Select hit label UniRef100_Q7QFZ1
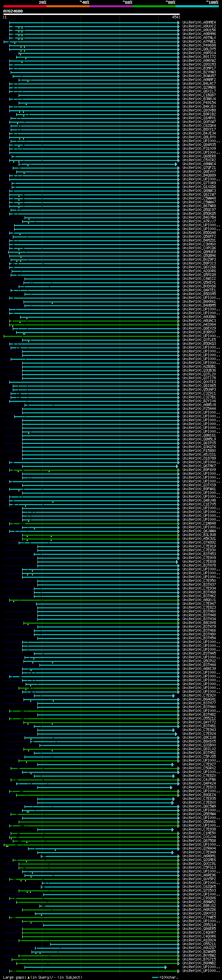Image resolution: width=222 pixels, height=980 pixels. tap(199, 168)
